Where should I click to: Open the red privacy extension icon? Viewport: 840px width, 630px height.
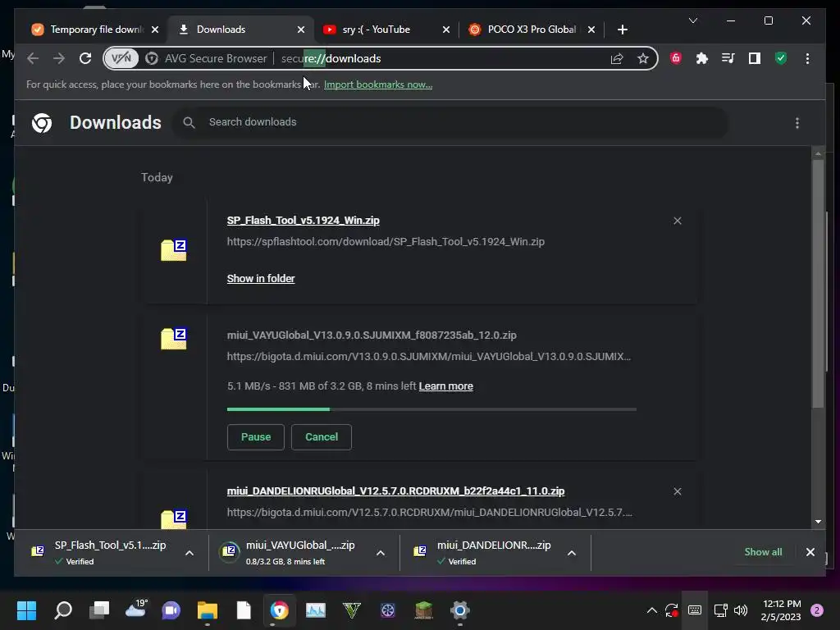click(x=676, y=58)
